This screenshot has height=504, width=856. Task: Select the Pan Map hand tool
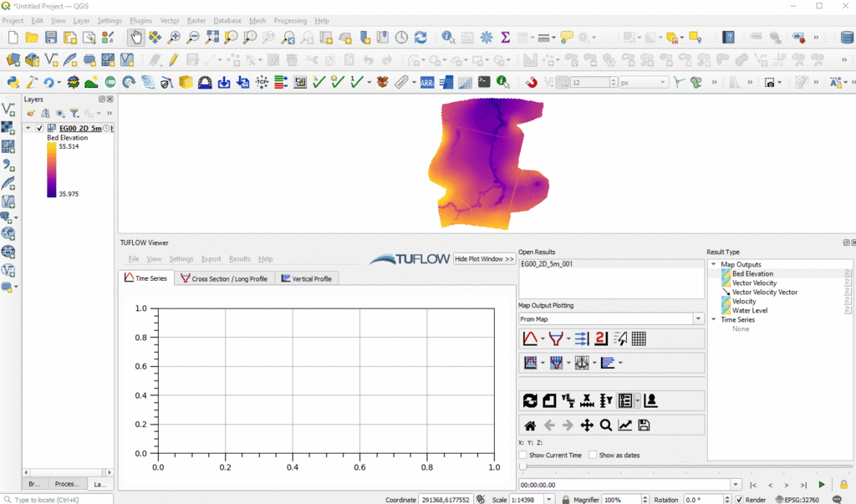135,38
